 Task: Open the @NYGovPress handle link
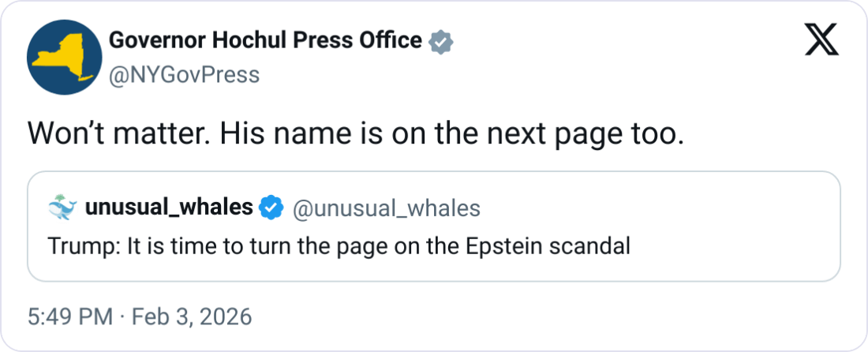pyautogui.click(x=184, y=74)
